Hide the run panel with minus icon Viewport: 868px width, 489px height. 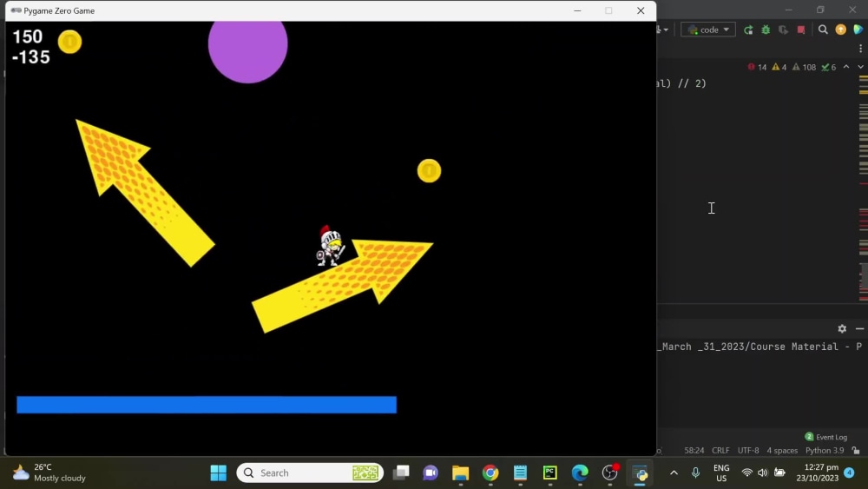pos(859,329)
